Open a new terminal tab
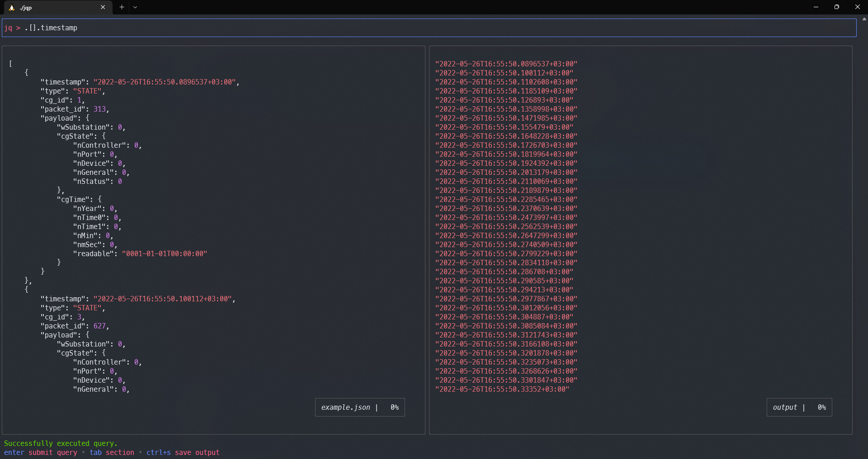This screenshot has height=459, width=868. (x=122, y=7)
